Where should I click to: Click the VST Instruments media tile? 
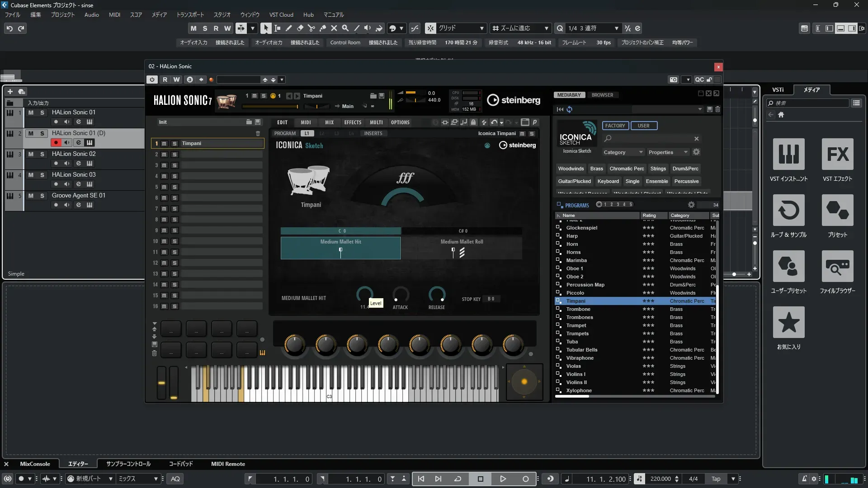[x=788, y=155]
